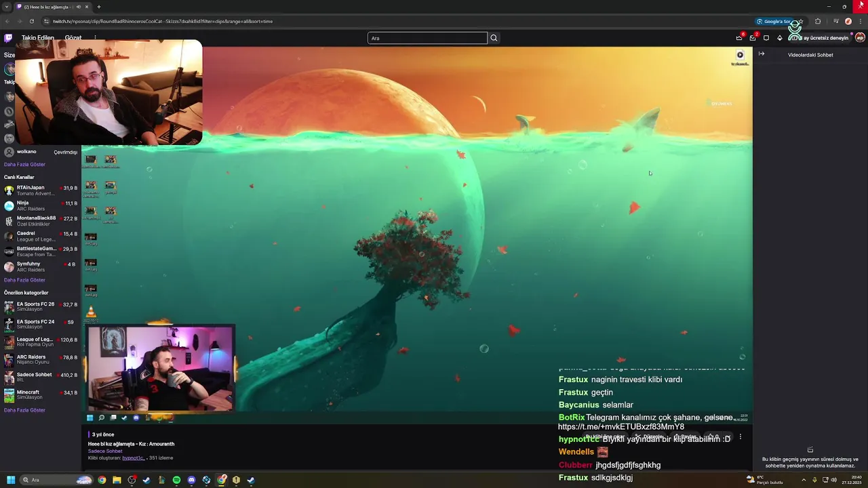Open the first Steam icon on taskbar
Screen dimensions: 868x488
click(x=146, y=480)
